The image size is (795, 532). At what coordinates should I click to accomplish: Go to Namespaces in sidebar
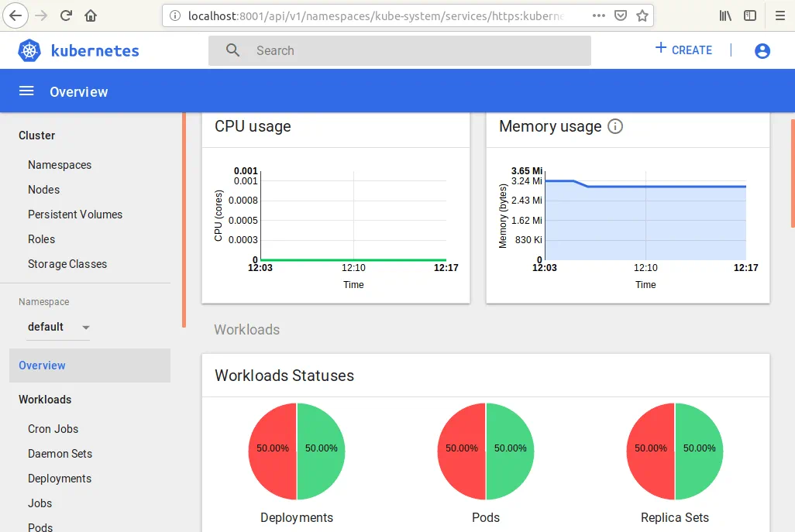(60, 165)
